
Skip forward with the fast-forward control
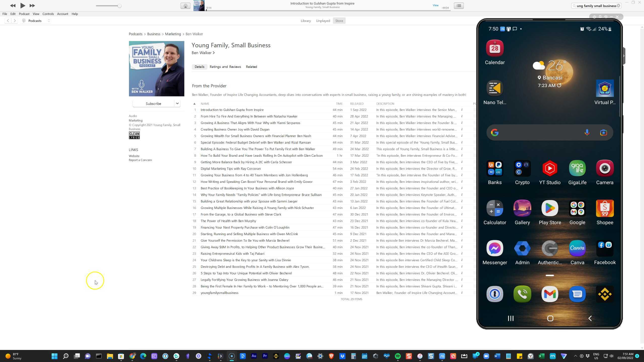[32, 5]
